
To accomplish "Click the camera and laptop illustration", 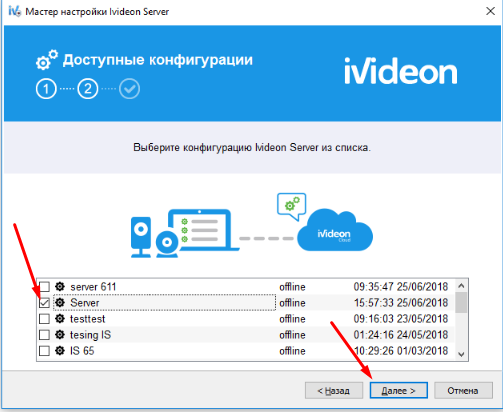I will [185, 233].
